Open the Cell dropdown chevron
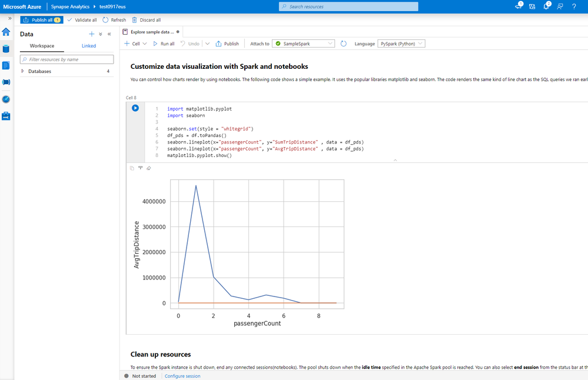 pos(145,44)
